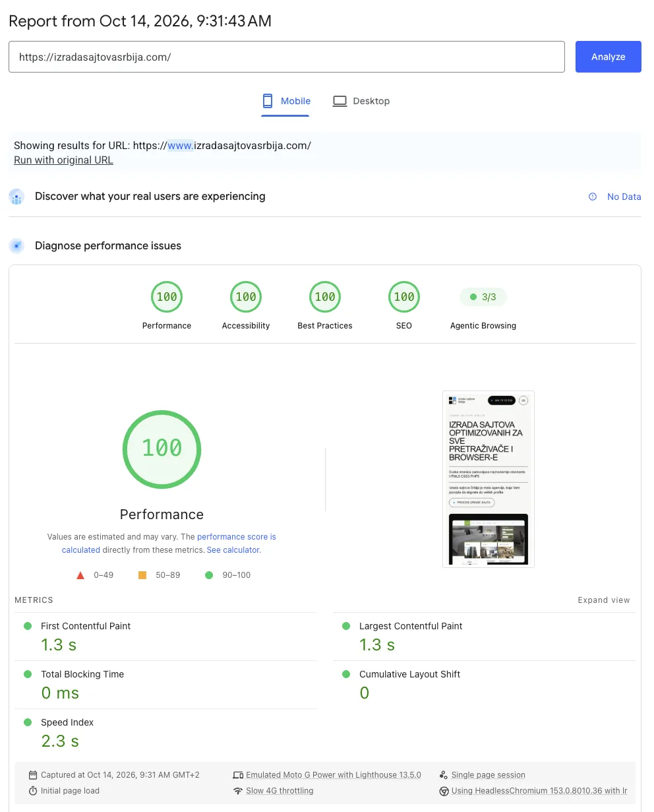
Task: Switch to the Mobile tab
Action: pos(285,101)
